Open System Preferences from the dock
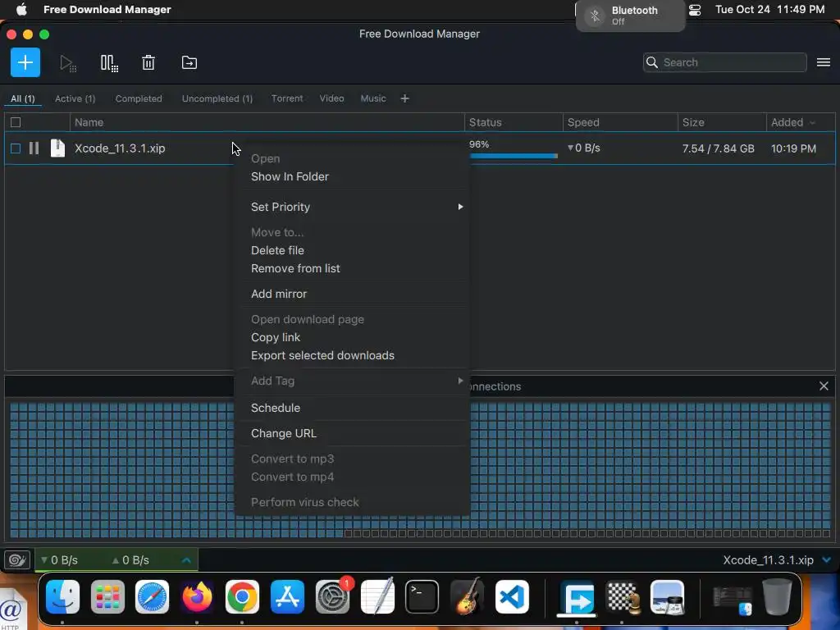This screenshot has height=630, width=840. pyautogui.click(x=332, y=597)
